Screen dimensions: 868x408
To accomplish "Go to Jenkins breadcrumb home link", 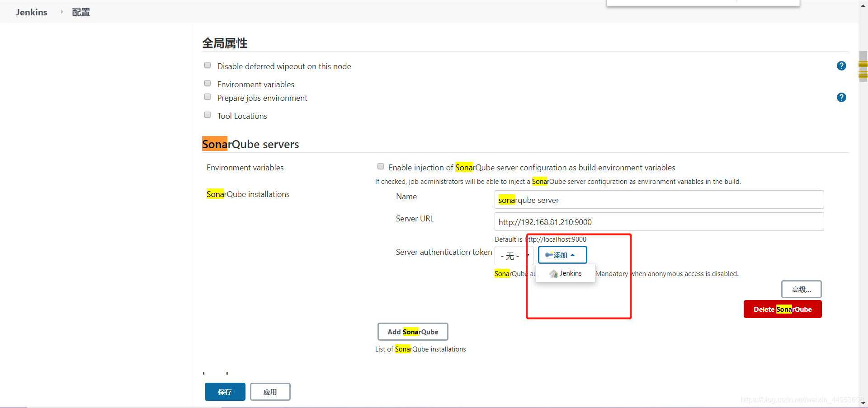I will [32, 12].
